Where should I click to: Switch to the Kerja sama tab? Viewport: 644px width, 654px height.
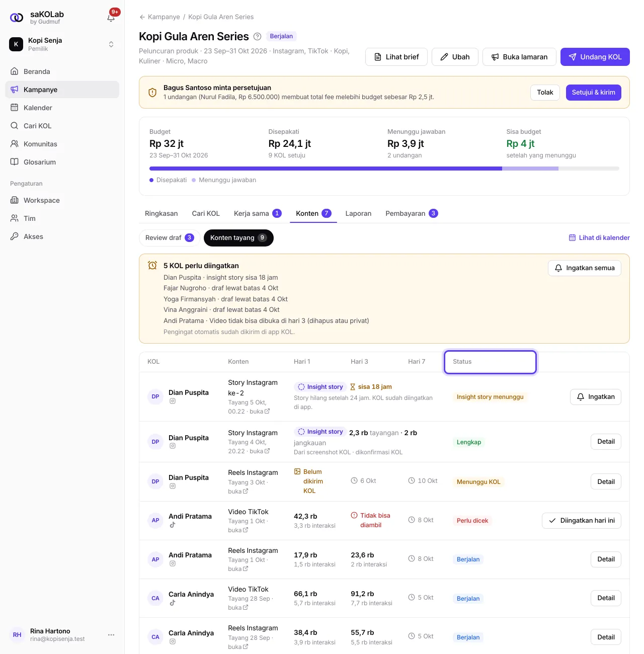[258, 213]
